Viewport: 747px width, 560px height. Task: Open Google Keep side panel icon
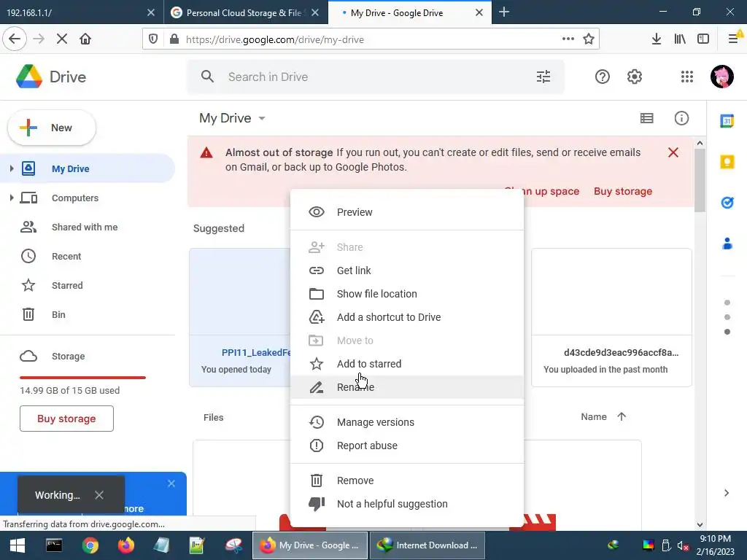pos(727,162)
